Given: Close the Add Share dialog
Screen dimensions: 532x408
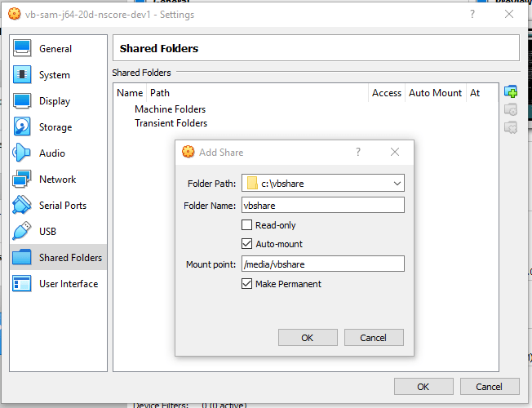Looking at the screenshot, I should pos(395,152).
